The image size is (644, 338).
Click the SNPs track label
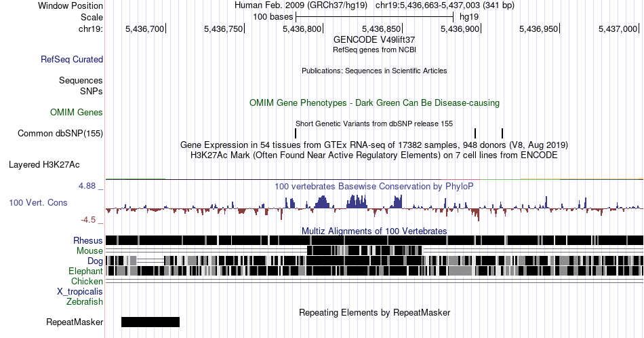[92, 91]
